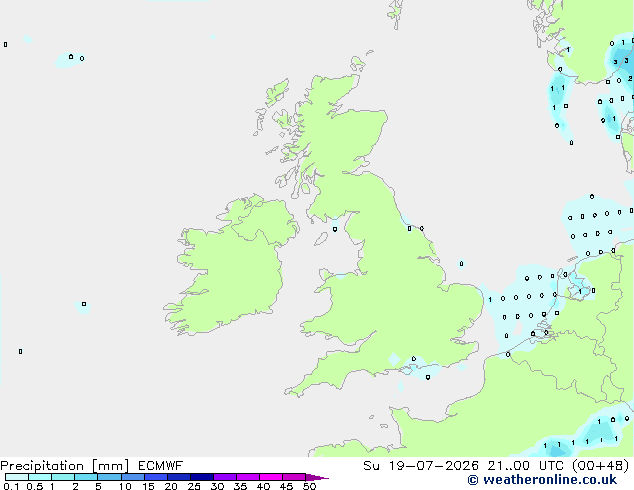
Task: Click the 10–15 mm blue legend swatch
Action: pos(132,477)
